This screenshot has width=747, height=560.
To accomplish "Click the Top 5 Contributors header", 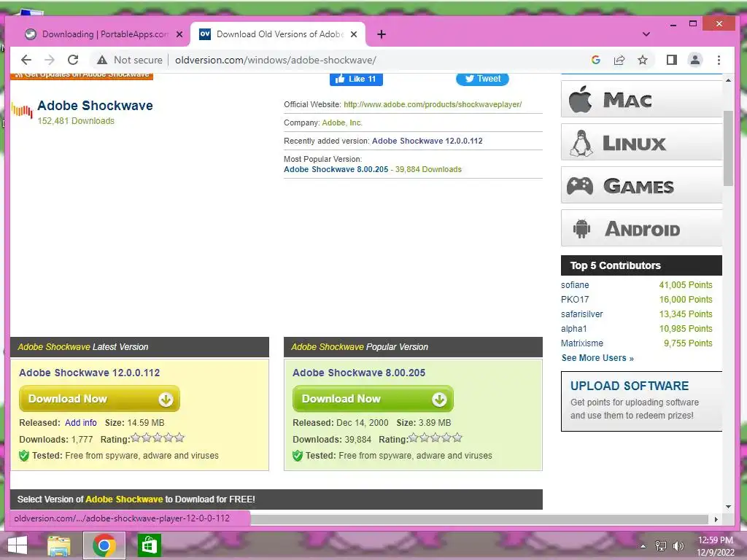I will (641, 265).
